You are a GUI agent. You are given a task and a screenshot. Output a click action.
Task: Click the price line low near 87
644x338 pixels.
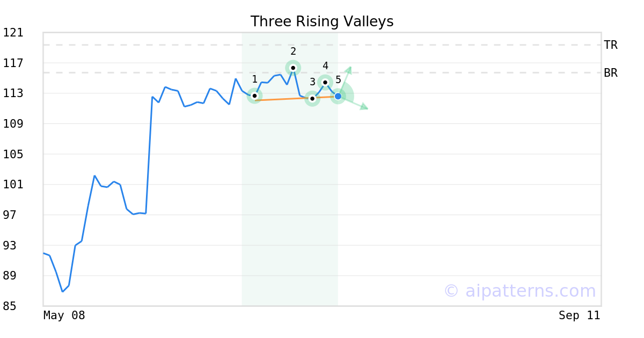point(63,291)
